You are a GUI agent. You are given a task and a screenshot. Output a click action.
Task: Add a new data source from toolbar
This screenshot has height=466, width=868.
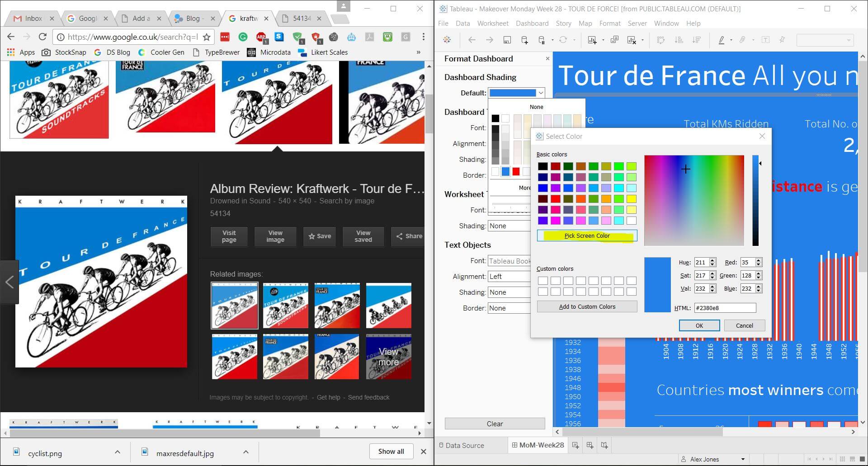pyautogui.click(x=524, y=40)
